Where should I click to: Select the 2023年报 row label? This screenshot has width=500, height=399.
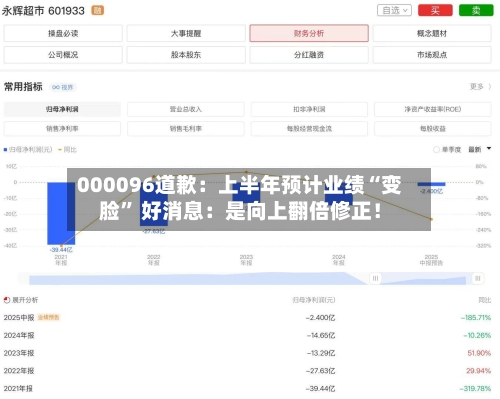pyautogui.click(x=19, y=353)
